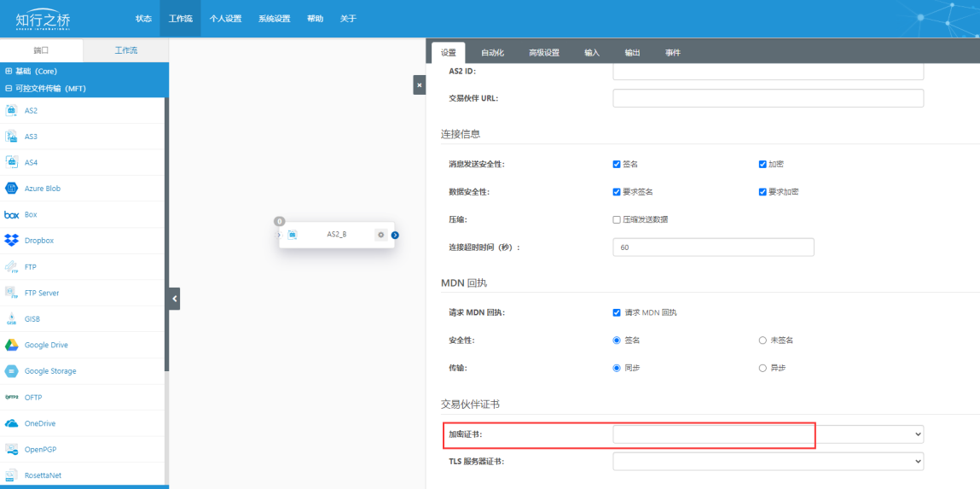Toggle the 请求 MDN 回执 checkbox
The image size is (980, 489).
(617, 312)
